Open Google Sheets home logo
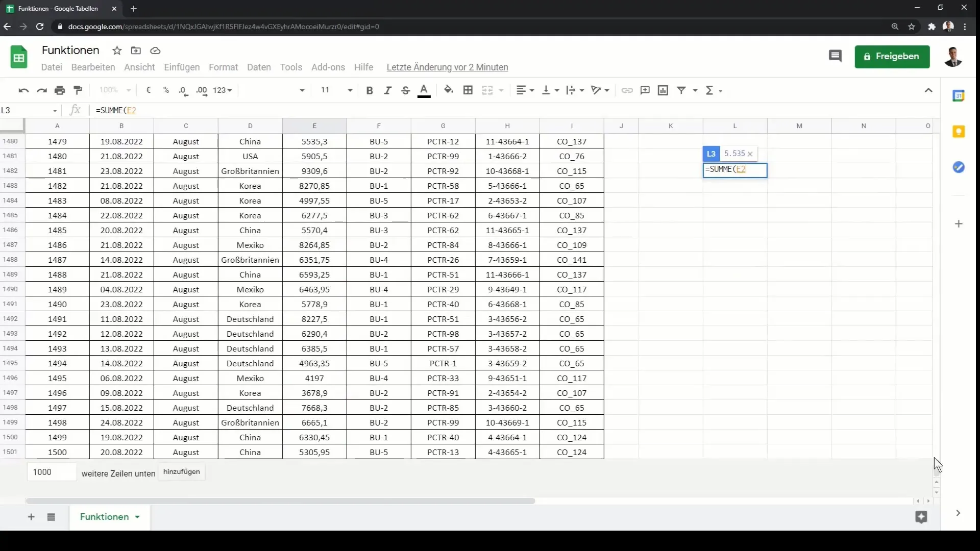The height and width of the screenshot is (551, 980). click(x=19, y=57)
